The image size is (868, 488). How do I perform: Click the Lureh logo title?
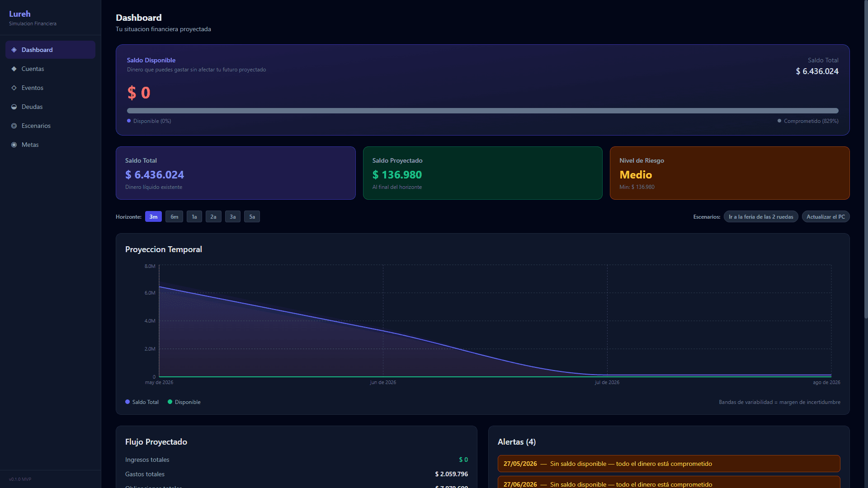click(x=20, y=14)
